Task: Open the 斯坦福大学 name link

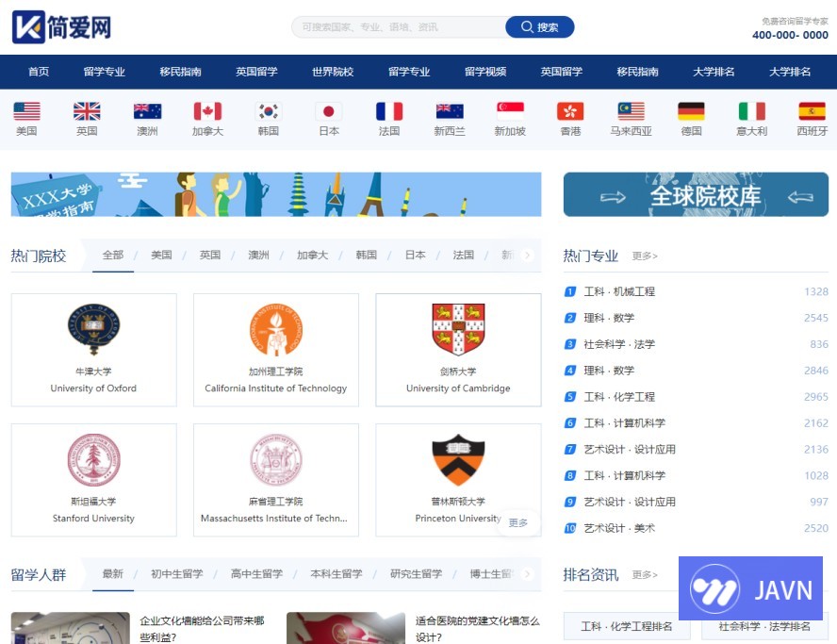Action: click(94, 502)
